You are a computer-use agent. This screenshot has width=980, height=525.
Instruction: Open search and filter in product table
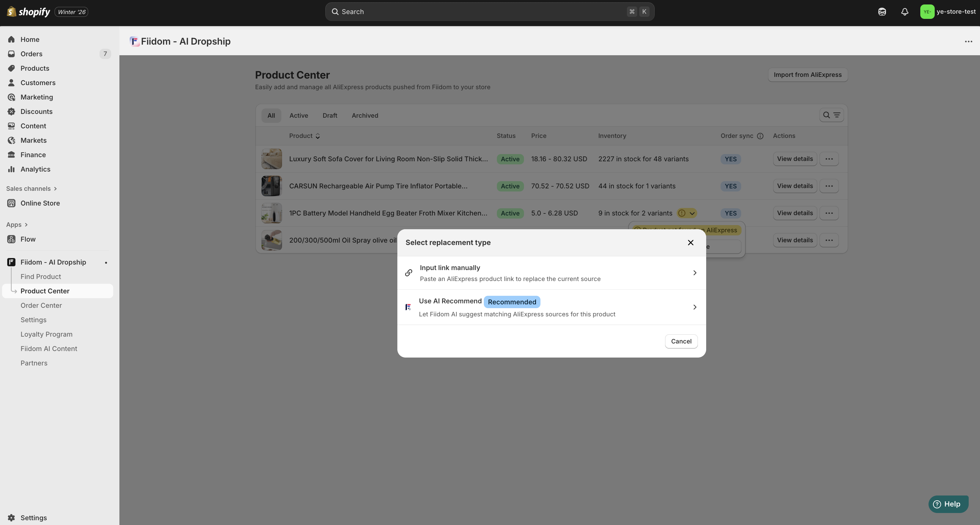pyautogui.click(x=831, y=115)
